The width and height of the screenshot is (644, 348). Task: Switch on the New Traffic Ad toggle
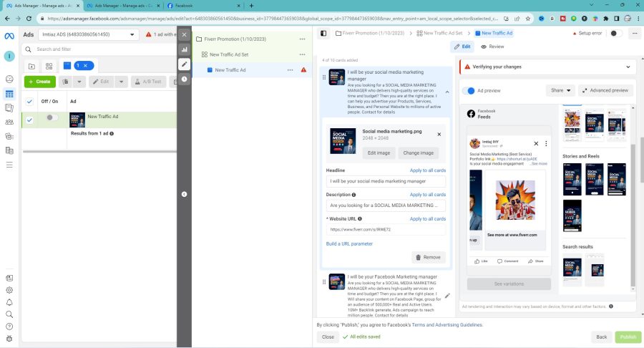pos(52,117)
